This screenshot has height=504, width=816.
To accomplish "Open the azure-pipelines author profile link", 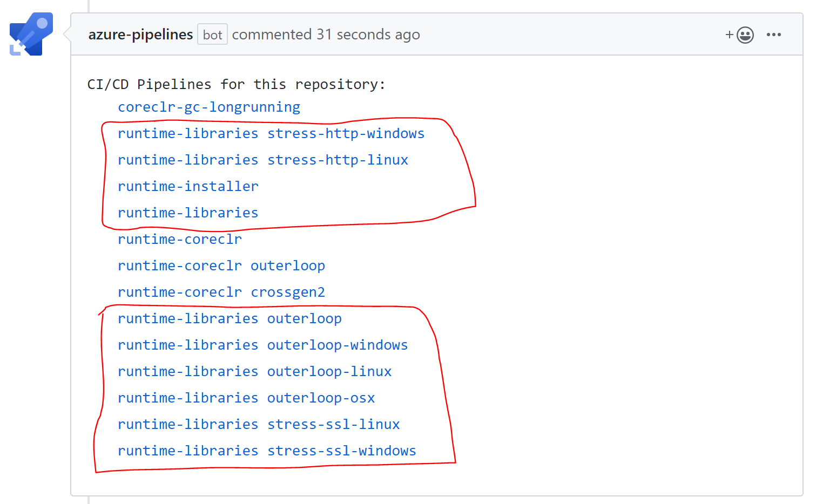I will point(140,35).
